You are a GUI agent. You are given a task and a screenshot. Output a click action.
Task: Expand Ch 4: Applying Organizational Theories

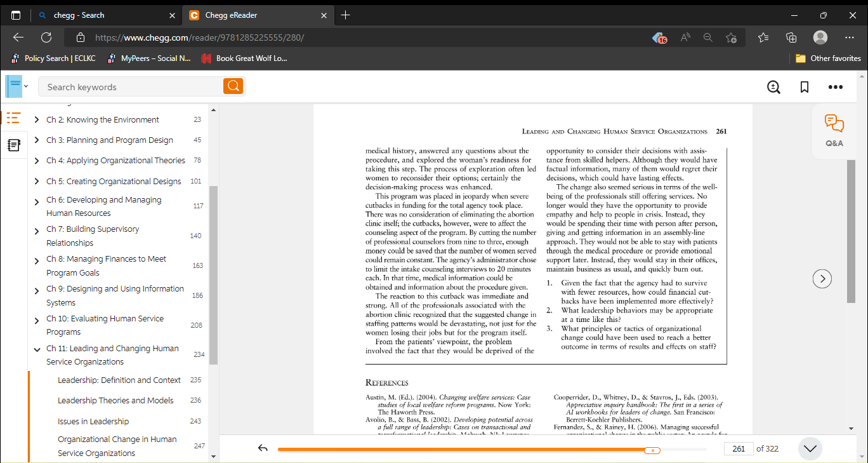click(37, 161)
